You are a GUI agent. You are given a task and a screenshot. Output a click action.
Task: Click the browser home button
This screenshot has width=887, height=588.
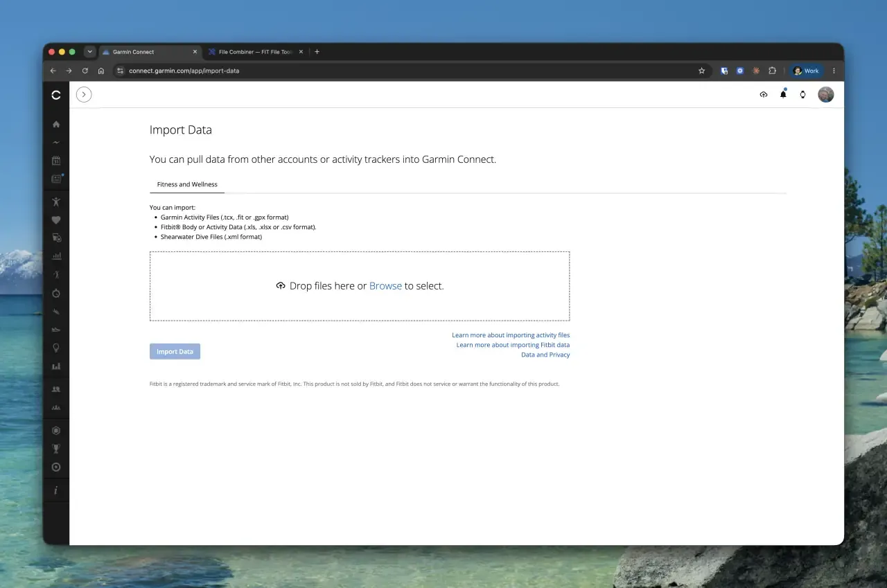click(101, 71)
